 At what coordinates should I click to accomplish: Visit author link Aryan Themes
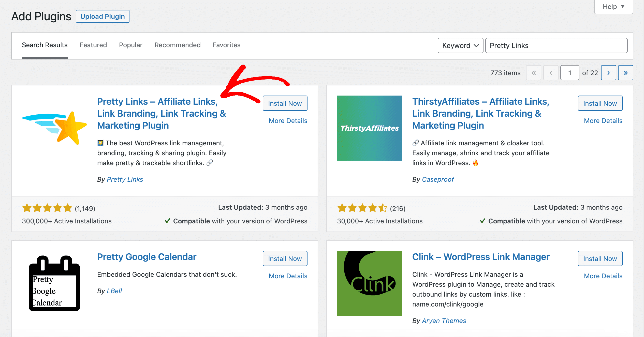(444, 321)
